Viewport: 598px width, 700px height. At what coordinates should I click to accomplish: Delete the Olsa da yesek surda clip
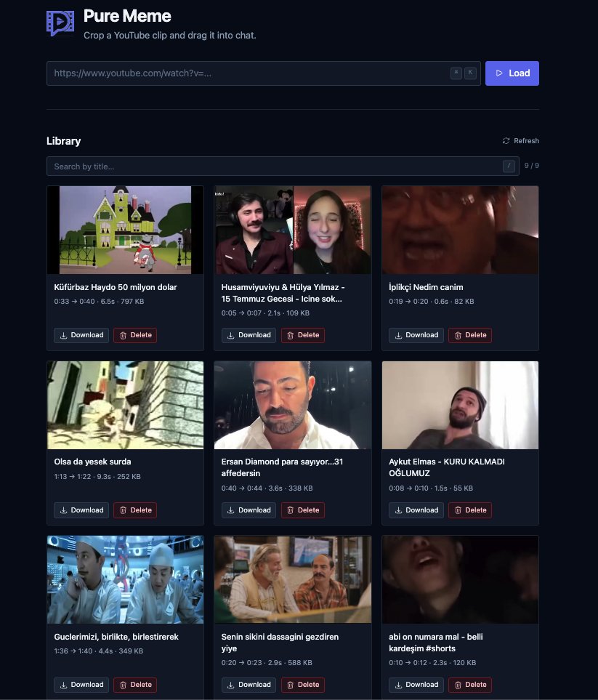coord(135,510)
